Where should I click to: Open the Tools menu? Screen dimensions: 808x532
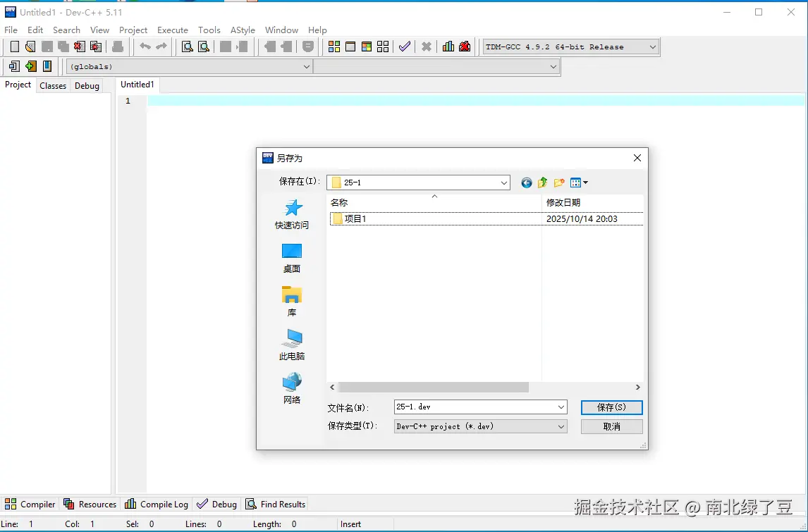[209, 30]
